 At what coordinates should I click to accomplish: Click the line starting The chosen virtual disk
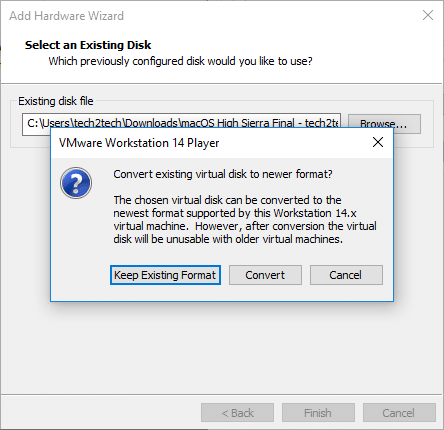click(227, 200)
